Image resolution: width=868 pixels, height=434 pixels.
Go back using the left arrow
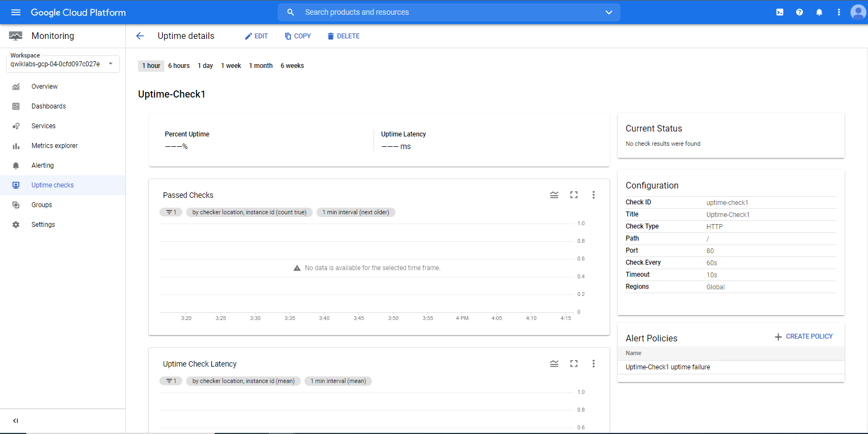click(x=140, y=36)
